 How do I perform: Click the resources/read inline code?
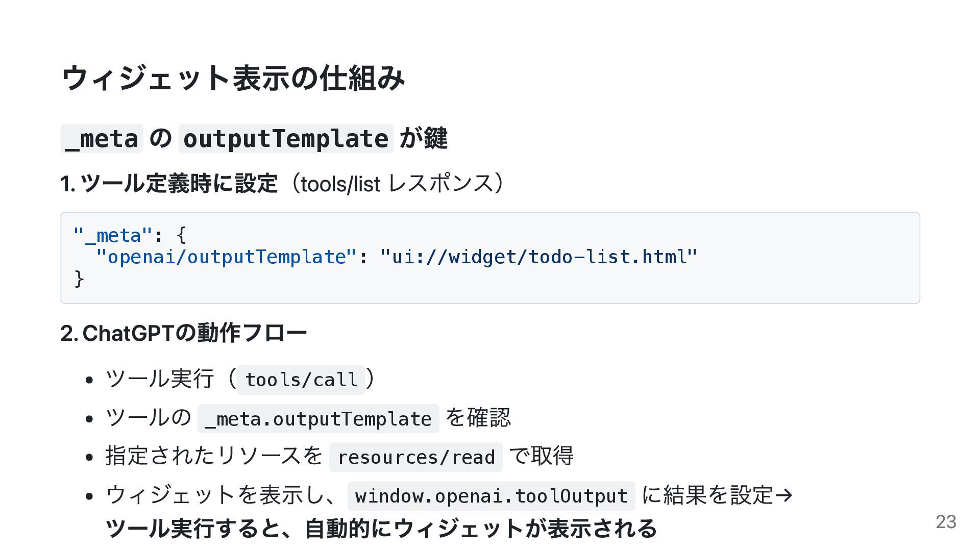tap(416, 458)
